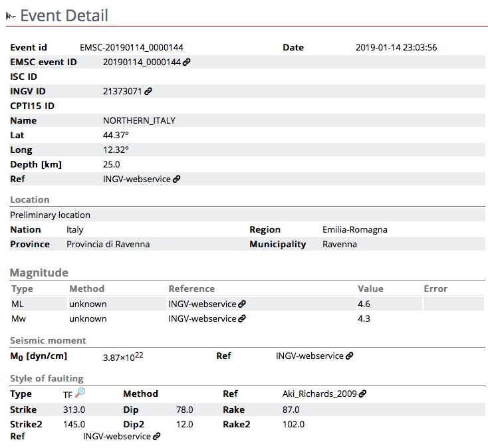
Task: Click latitude value 44.37°
Action: [x=116, y=136]
